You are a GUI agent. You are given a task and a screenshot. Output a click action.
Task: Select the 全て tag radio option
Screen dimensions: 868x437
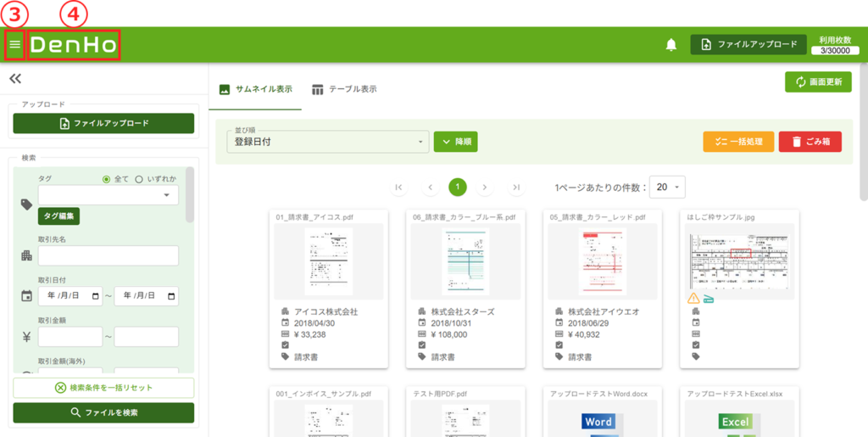107,179
